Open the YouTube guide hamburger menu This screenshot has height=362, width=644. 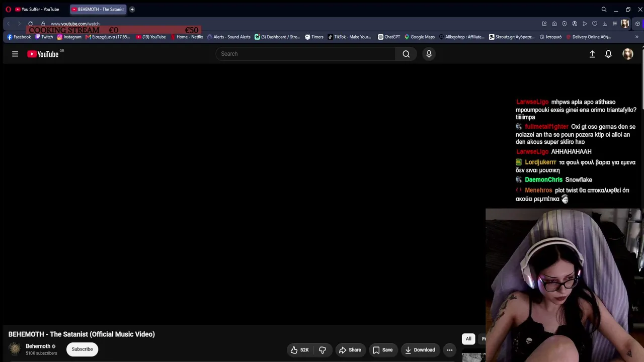tap(15, 54)
